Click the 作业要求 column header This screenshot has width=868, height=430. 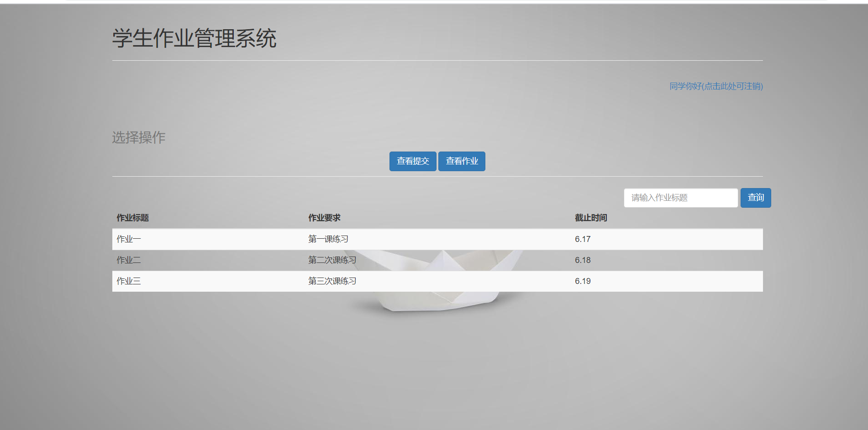(325, 218)
